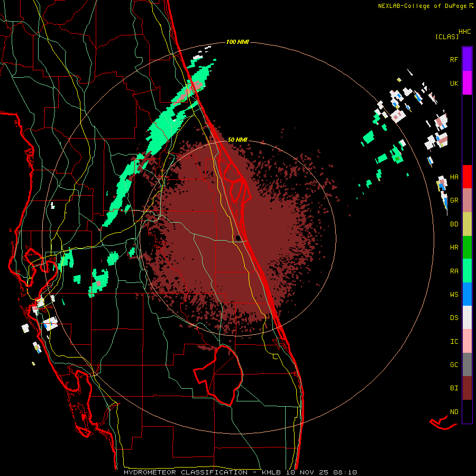Select the light pink IC legend swatch
The width and height of the screenshot is (476, 476).
point(467,341)
